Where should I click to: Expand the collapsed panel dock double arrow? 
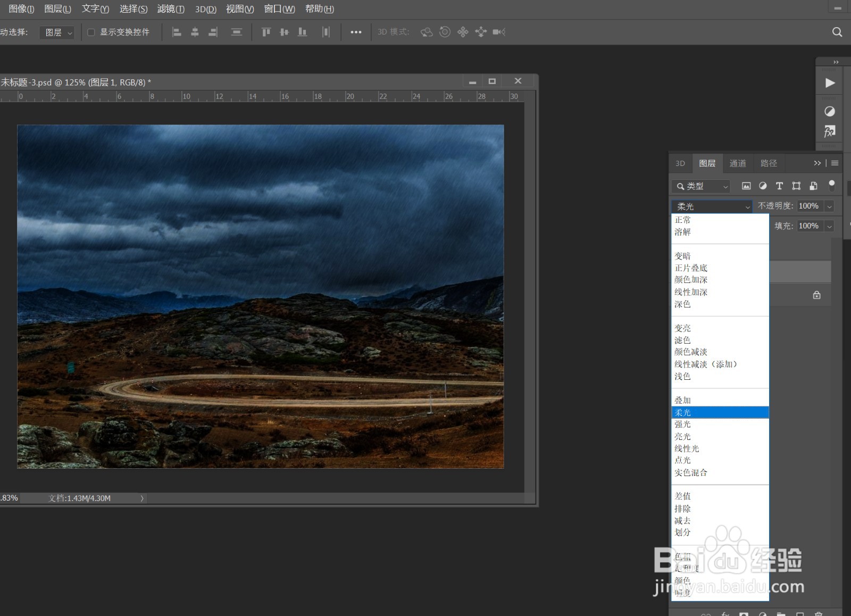(836, 62)
